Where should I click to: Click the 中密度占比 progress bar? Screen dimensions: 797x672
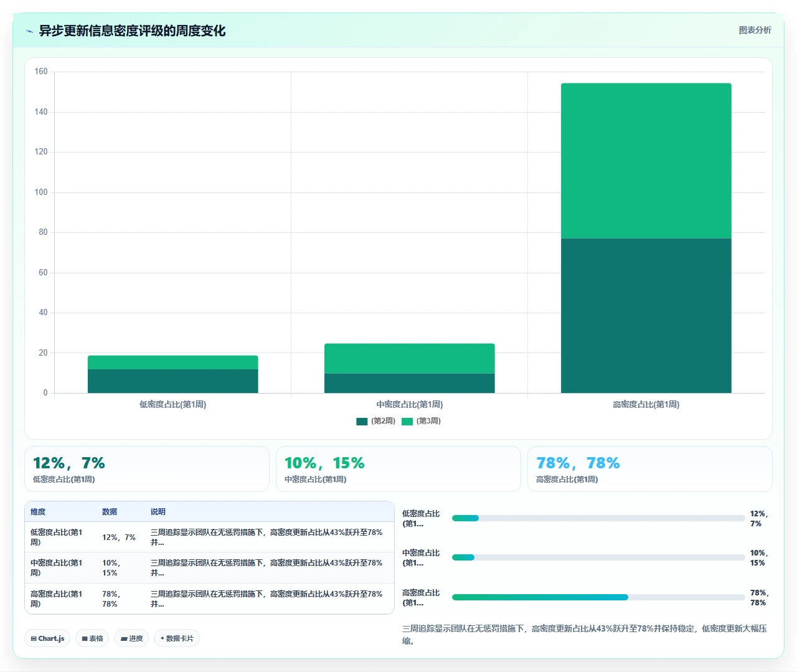pyautogui.click(x=598, y=557)
